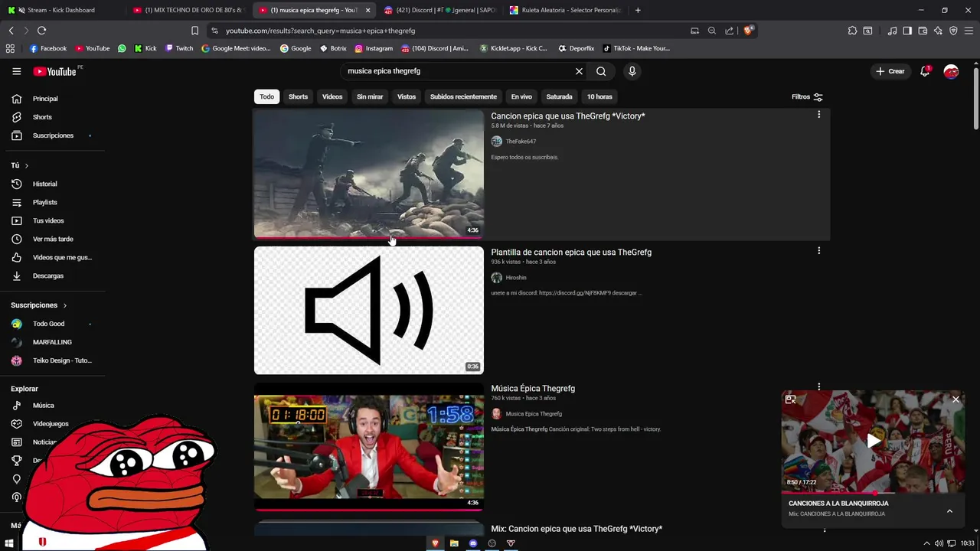Image resolution: width=980 pixels, height=551 pixels.
Task: Open Tus videos in sidebar
Action: (52, 220)
